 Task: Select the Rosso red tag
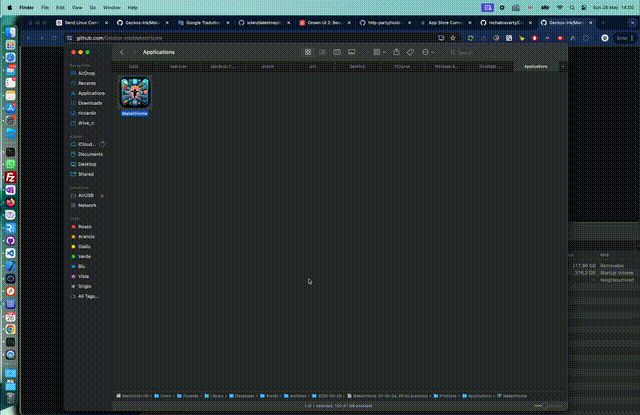pyautogui.click(x=84, y=226)
